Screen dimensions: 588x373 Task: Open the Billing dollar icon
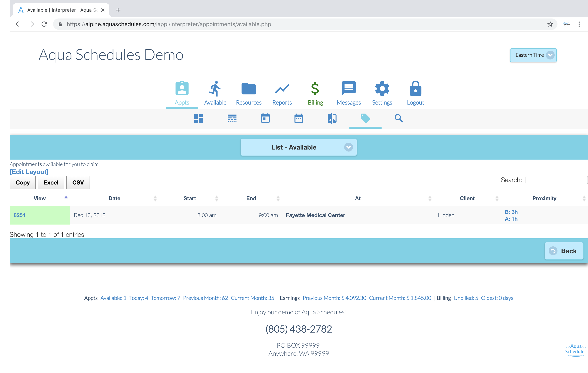point(315,88)
